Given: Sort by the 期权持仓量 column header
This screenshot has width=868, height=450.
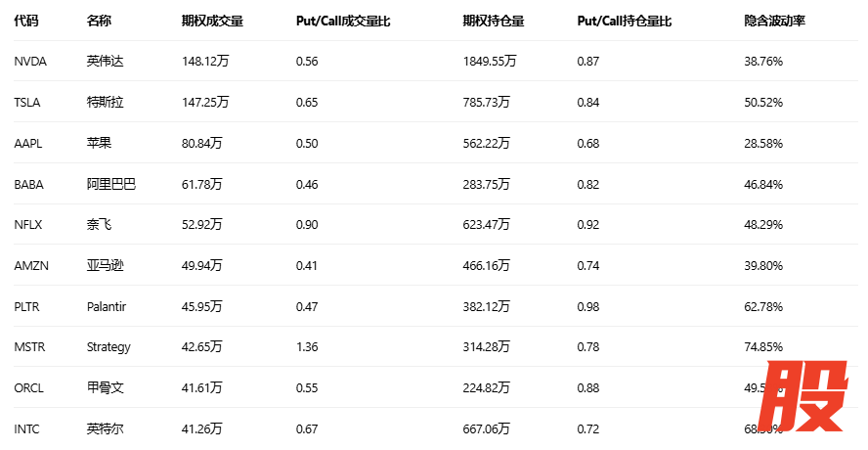Looking at the screenshot, I should 494,21.
